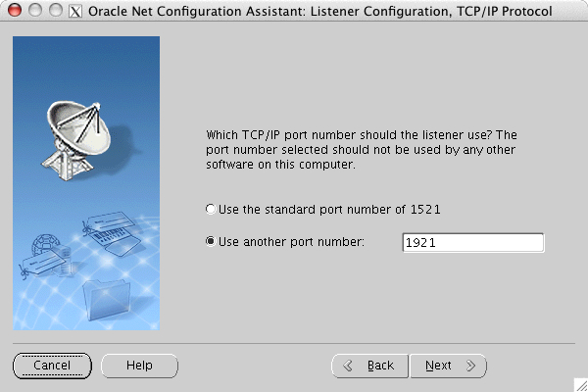
Task: Click the satellite dish illustration
Action: pyautogui.click(x=76, y=124)
